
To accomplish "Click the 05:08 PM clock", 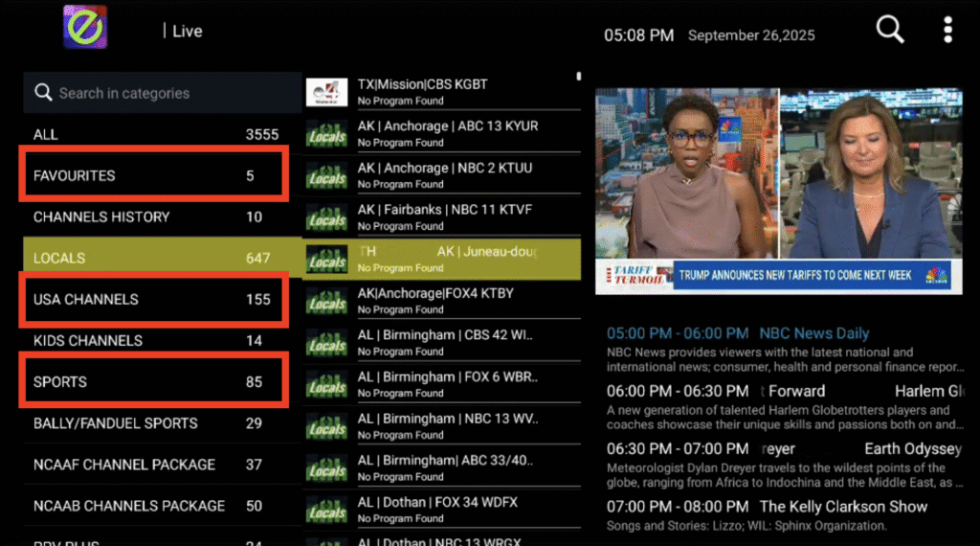I will coord(638,35).
